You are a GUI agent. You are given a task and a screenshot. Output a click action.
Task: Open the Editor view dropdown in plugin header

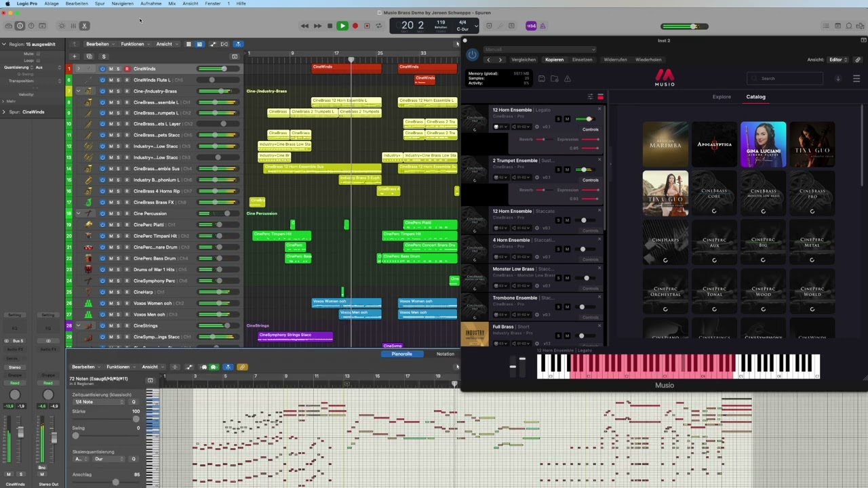[838, 60]
